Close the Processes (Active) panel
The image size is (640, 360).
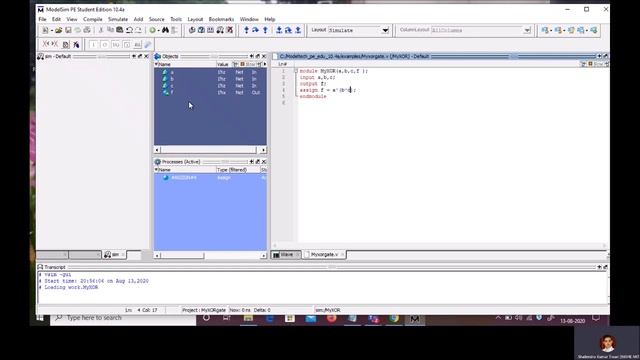pyautogui.click(x=264, y=162)
